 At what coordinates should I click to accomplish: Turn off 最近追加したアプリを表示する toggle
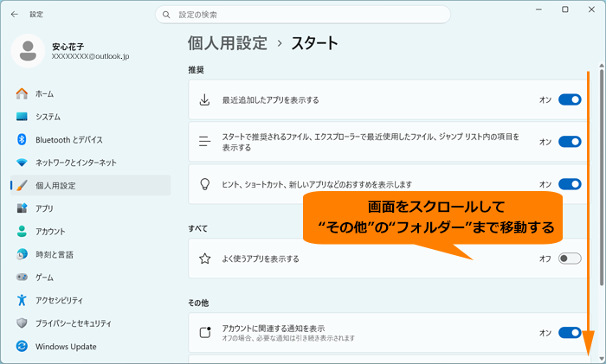570,99
